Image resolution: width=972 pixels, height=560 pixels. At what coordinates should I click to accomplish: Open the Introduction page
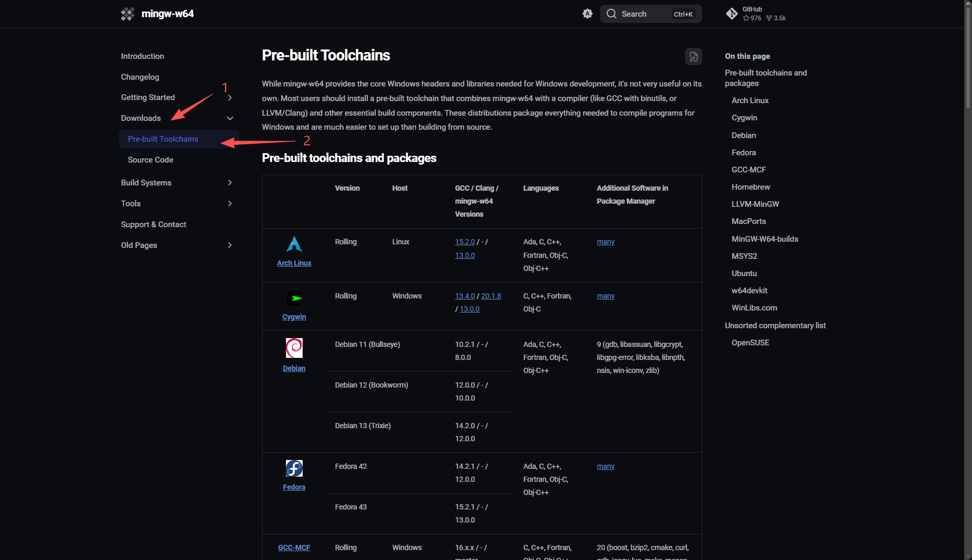[x=142, y=56]
